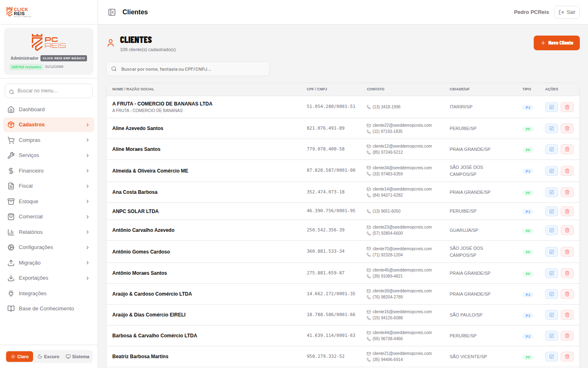Expand the Comercial menu

click(49, 217)
